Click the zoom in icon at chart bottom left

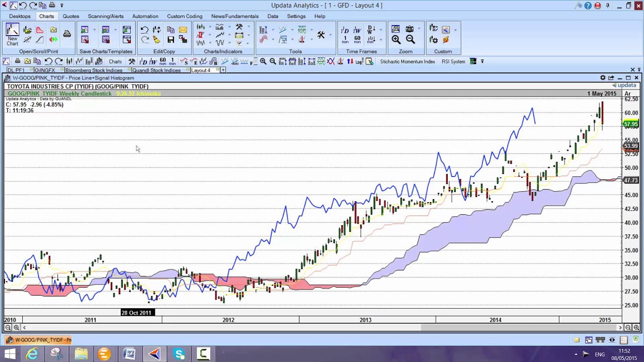point(17,327)
